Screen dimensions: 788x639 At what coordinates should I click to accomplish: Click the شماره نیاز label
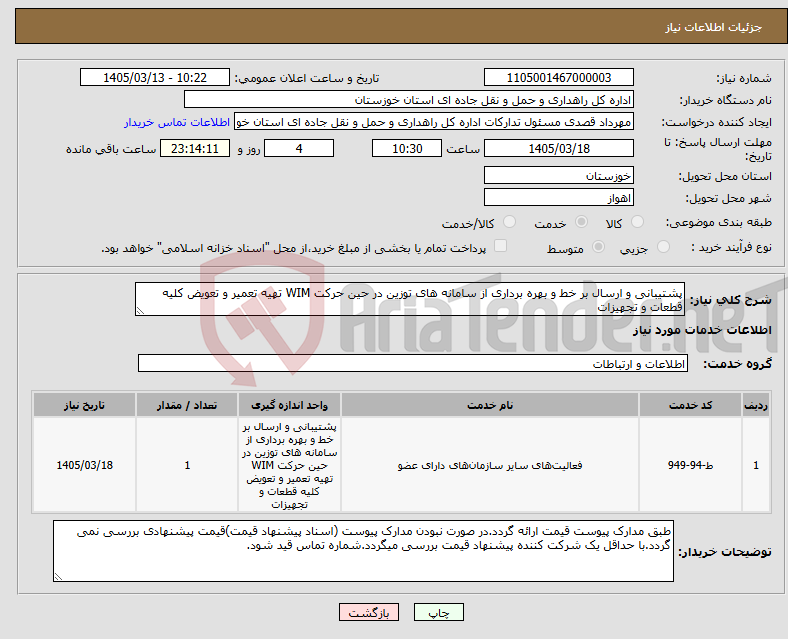tap(744, 78)
